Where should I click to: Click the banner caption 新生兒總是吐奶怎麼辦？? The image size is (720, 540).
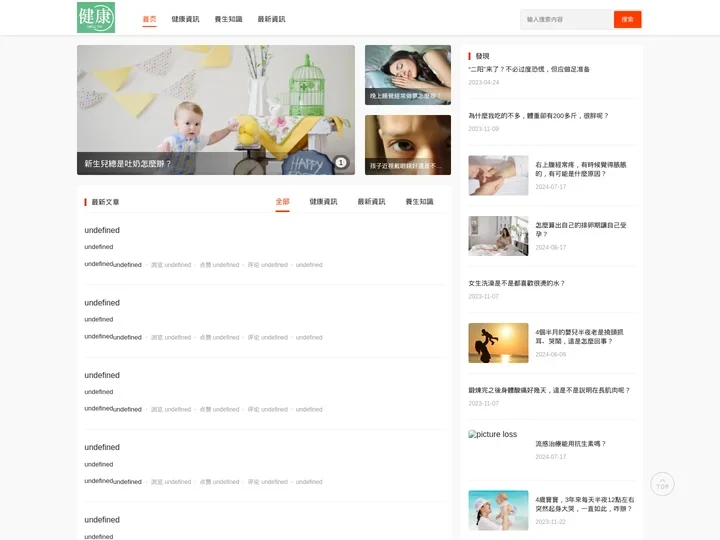[128, 163]
